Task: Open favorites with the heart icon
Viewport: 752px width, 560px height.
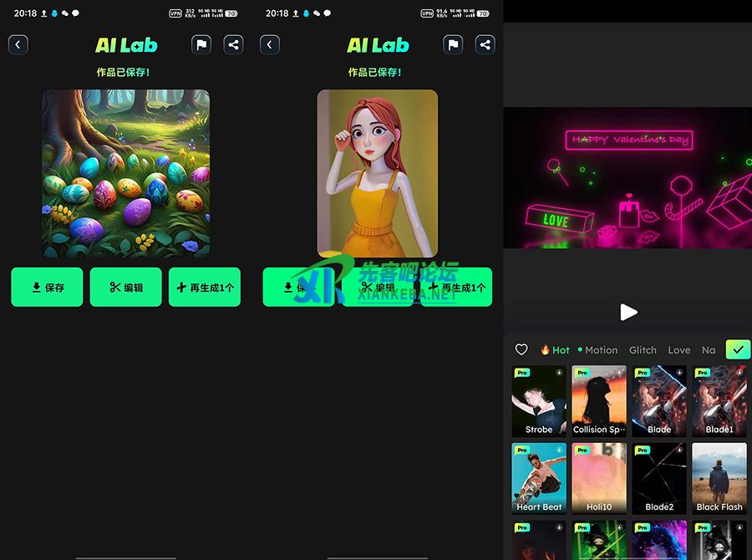Action: pyautogui.click(x=521, y=349)
